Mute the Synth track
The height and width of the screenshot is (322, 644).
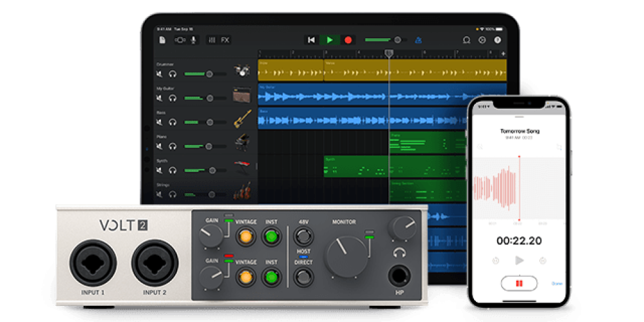click(x=160, y=170)
